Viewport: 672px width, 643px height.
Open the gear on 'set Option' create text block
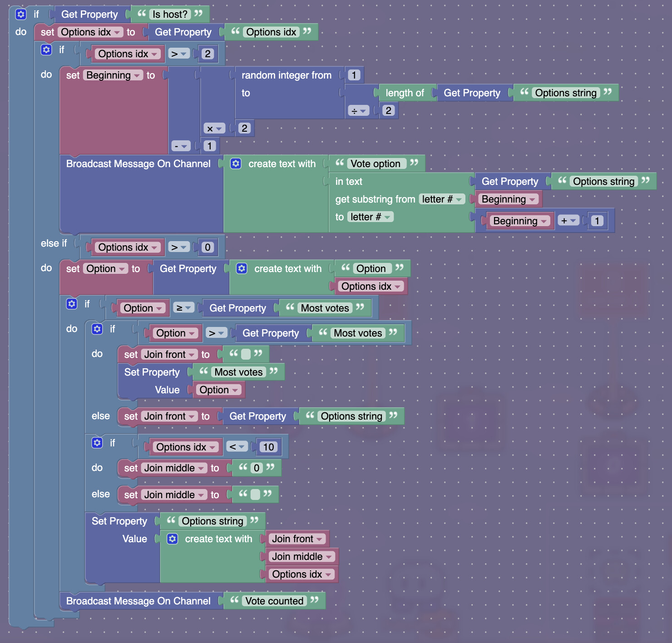click(x=242, y=268)
